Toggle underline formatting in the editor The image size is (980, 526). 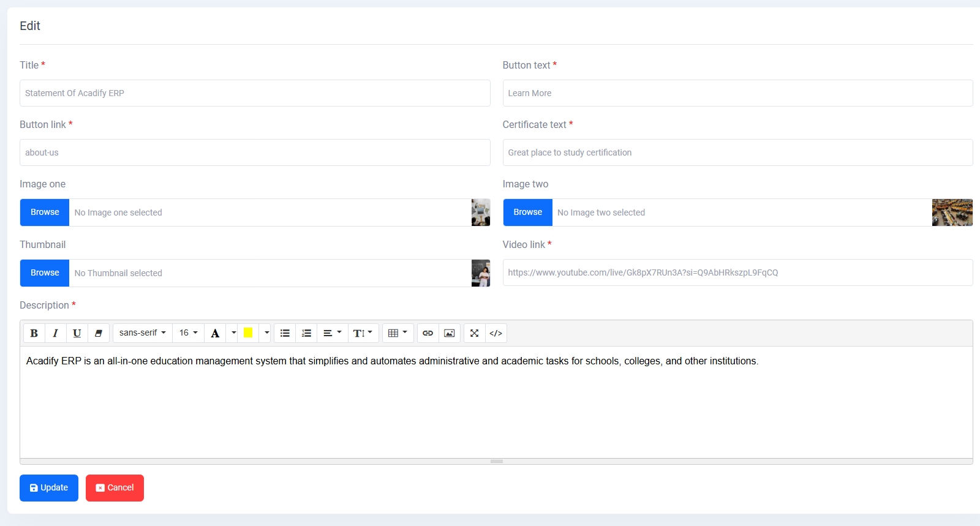point(77,333)
